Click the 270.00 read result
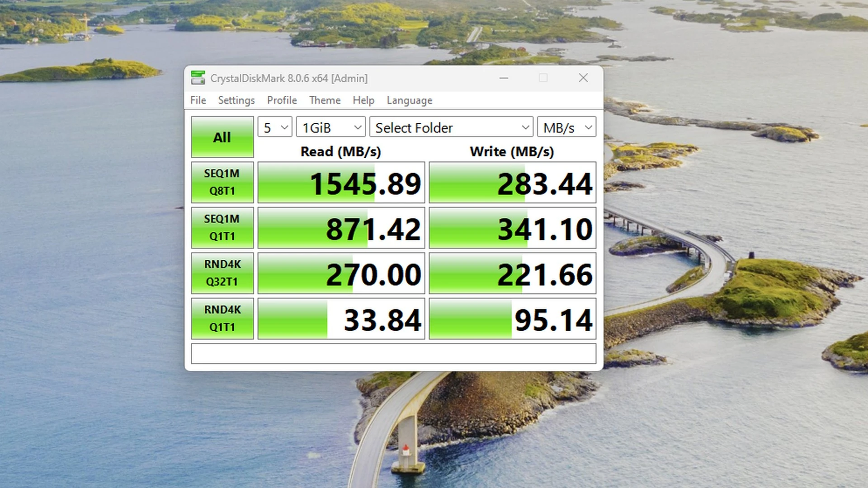 (341, 273)
